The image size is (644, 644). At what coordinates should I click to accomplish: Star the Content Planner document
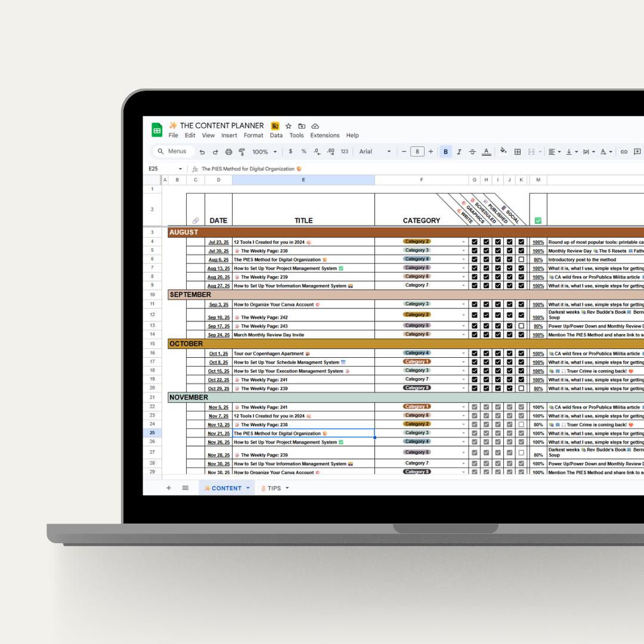289,126
